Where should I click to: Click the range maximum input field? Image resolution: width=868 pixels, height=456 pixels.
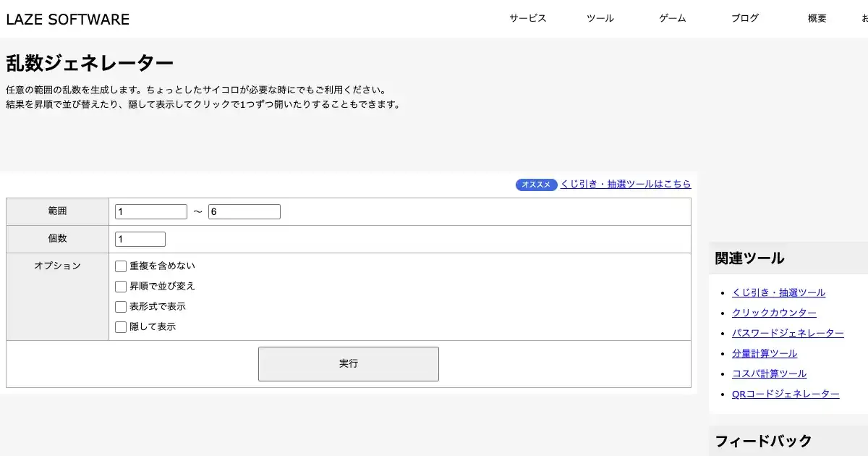click(x=244, y=212)
